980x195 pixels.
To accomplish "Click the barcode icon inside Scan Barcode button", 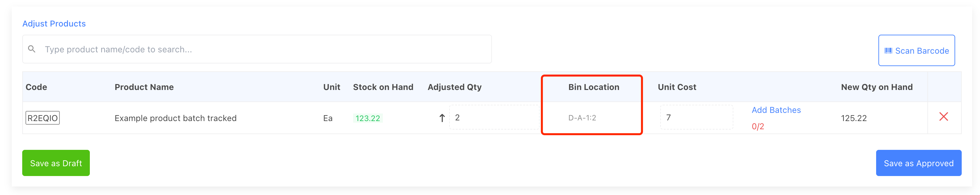I will coord(889,50).
